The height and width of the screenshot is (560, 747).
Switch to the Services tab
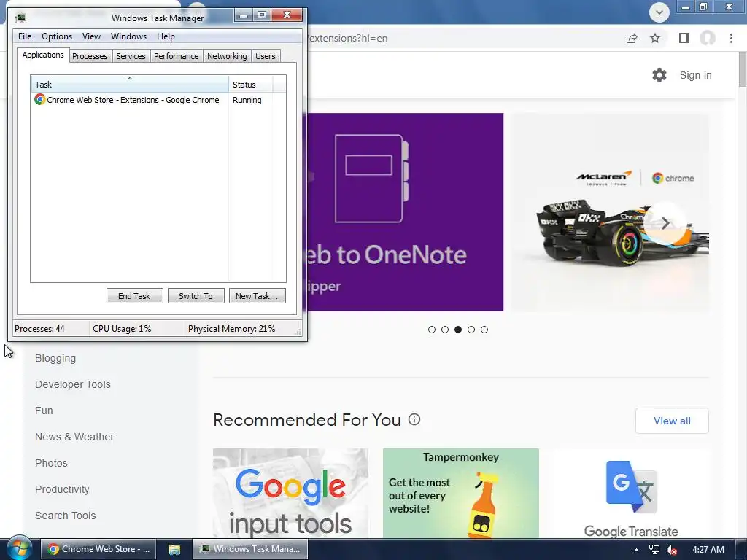point(131,56)
